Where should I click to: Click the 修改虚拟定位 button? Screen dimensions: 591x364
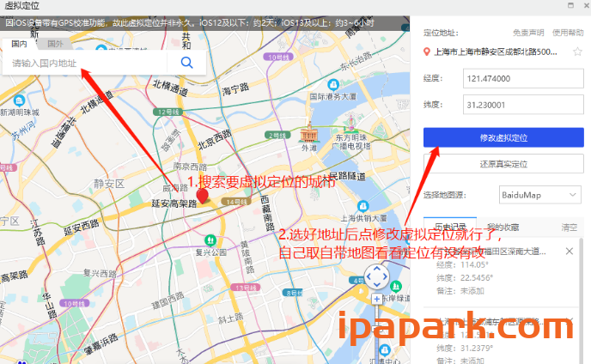[503, 137]
